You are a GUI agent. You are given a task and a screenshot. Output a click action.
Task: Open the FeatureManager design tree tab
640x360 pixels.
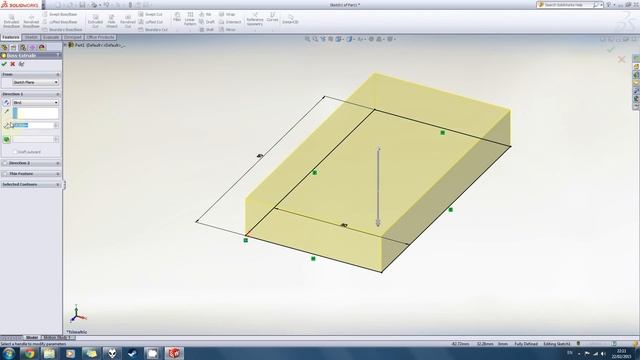click(x=4, y=47)
